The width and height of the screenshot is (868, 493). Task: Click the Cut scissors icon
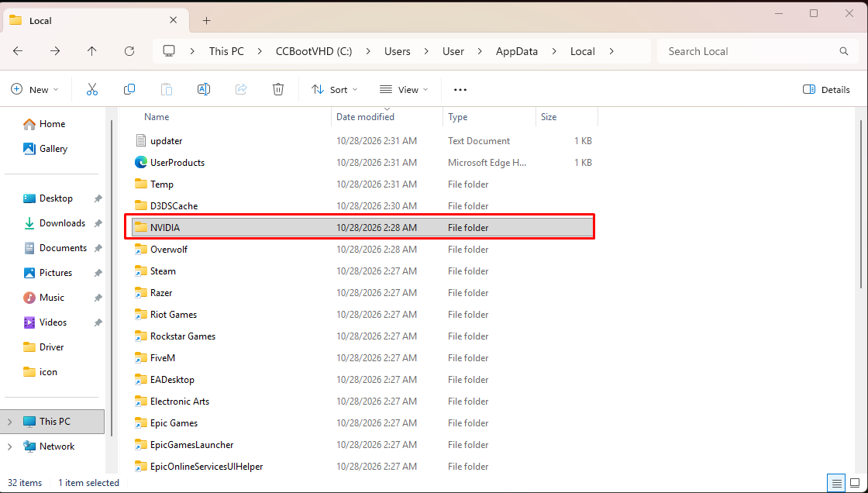(x=92, y=89)
